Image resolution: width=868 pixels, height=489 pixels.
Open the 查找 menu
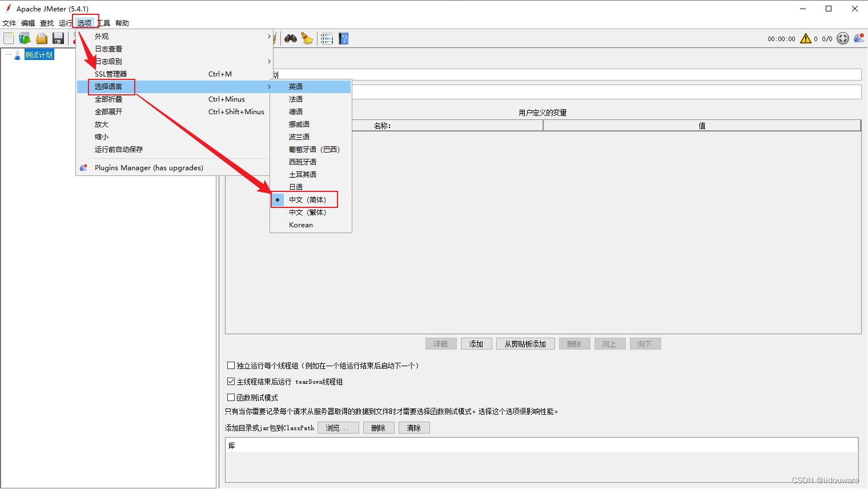pyautogui.click(x=47, y=23)
